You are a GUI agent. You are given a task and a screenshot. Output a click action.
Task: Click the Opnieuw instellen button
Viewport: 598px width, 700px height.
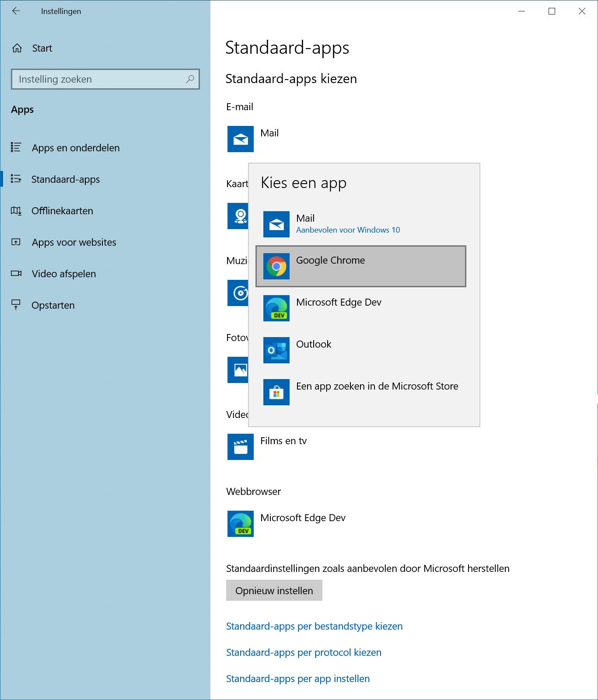pos(274,590)
